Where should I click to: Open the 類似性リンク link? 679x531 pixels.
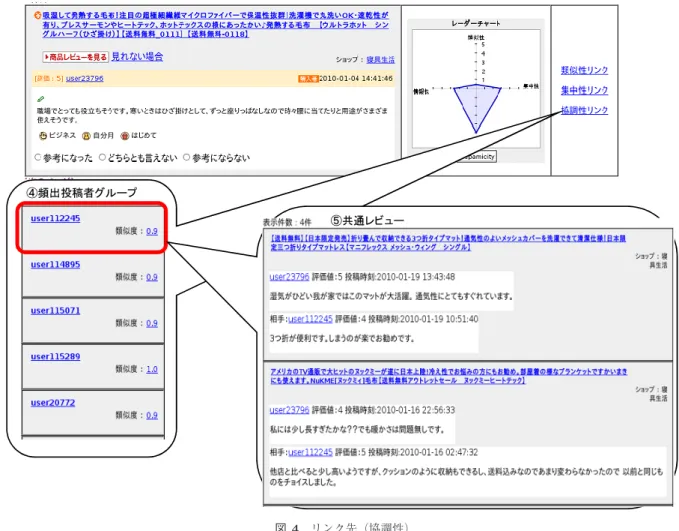tap(584, 70)
